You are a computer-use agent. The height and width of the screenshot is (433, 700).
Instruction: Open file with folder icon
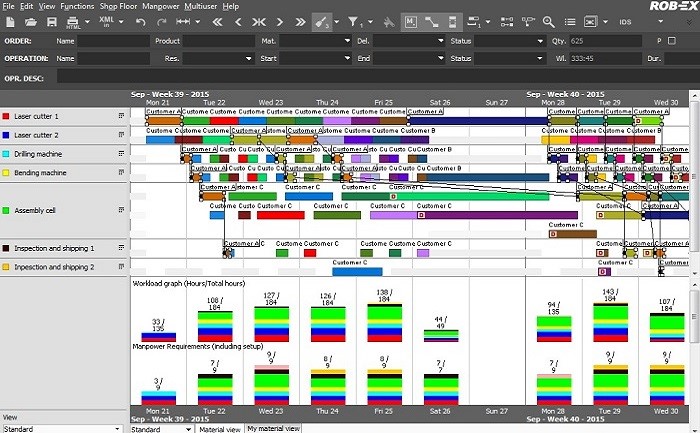point(30,21)
